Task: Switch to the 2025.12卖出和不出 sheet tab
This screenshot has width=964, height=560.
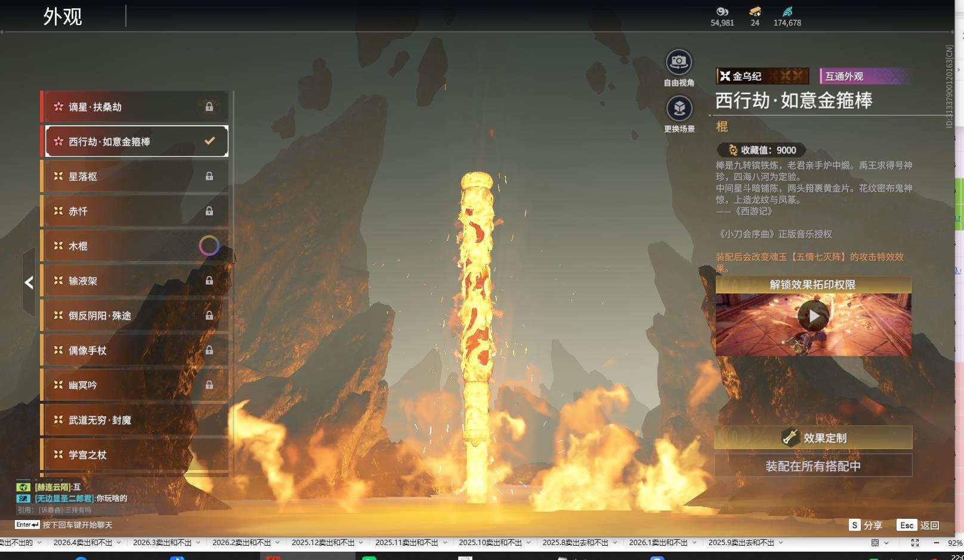Action: tap(323, 543)
